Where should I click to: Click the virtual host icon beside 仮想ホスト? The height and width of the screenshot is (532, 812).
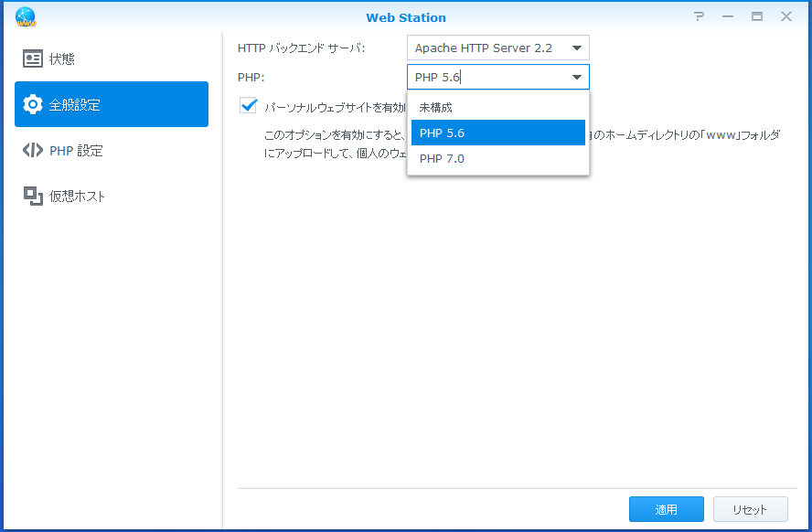[x=33, y=197]
